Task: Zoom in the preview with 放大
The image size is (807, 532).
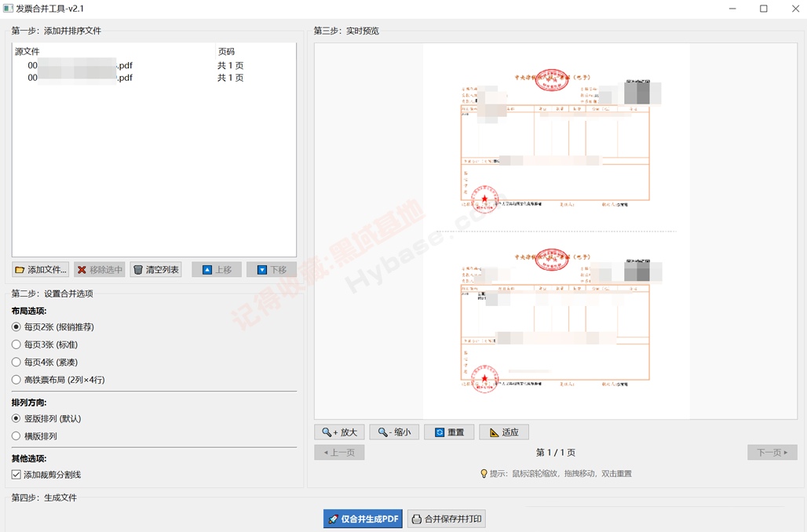Action: click(340, 432)
